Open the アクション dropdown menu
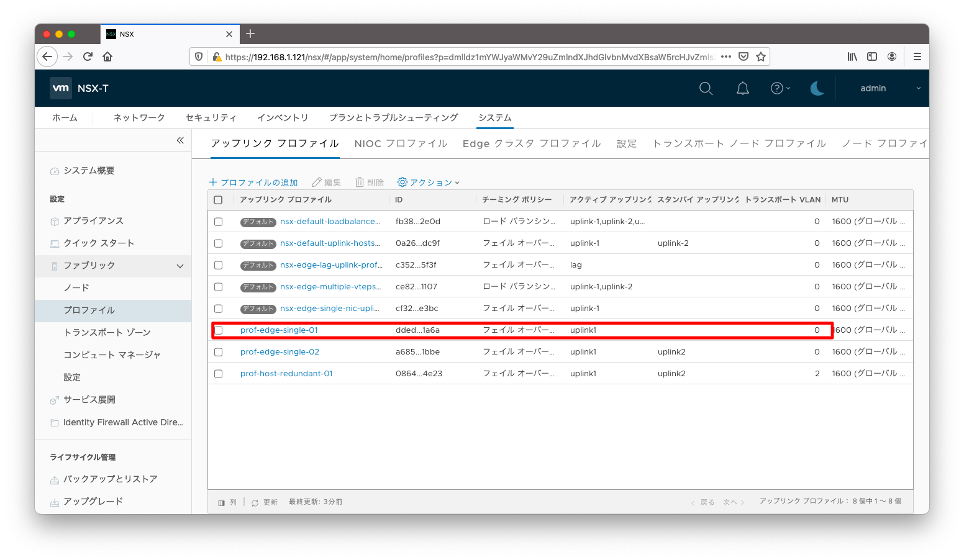This screenshot has height=560, width=964. (x=429, y=182)
